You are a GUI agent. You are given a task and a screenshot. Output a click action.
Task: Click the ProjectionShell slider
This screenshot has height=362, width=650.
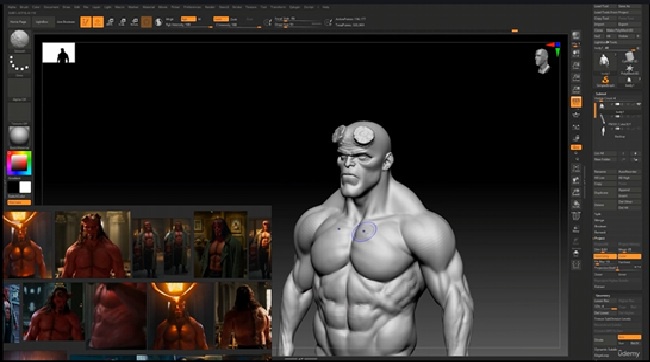pyautogui.click(x=617, y=268)
